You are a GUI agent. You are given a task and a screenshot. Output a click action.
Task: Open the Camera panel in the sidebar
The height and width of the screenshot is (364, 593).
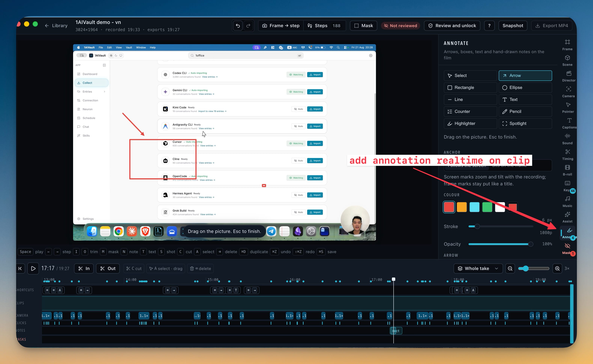tap(568, 92)
